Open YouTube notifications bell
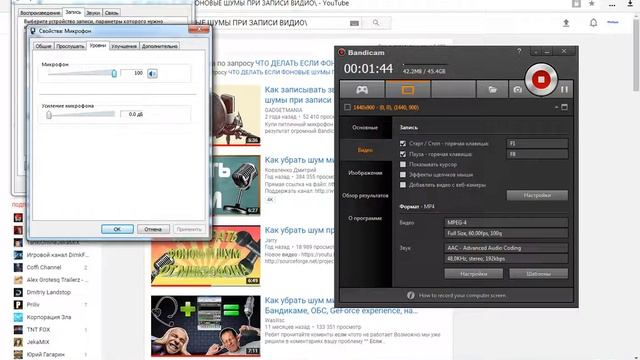The image size is (640, 360). (593, 22)
